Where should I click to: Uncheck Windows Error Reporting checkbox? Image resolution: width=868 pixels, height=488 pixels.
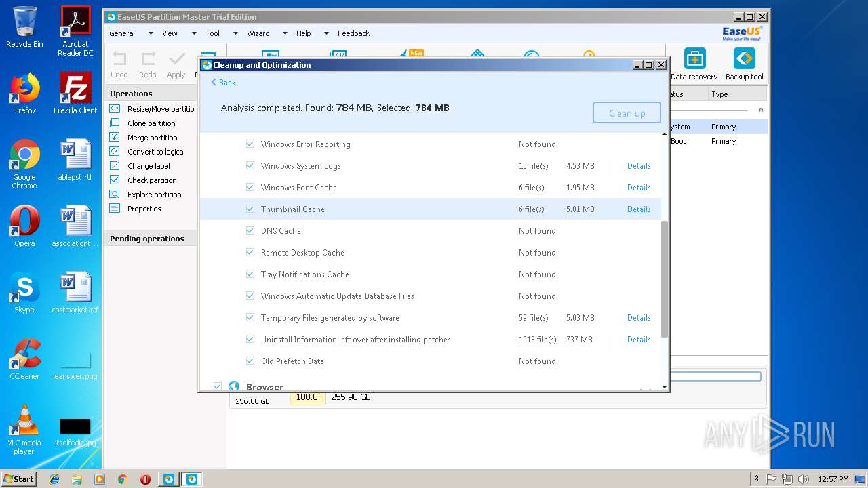tap(250, 144)
